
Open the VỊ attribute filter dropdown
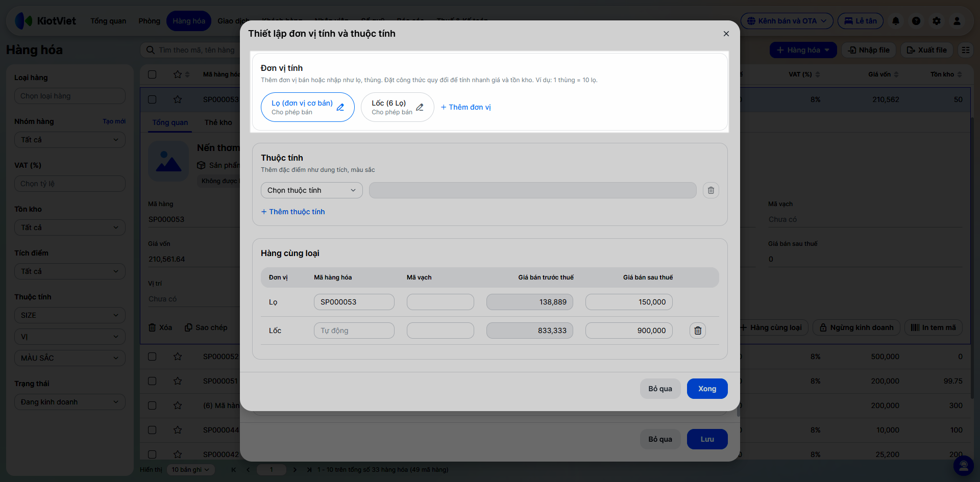[x=70, y=337]
